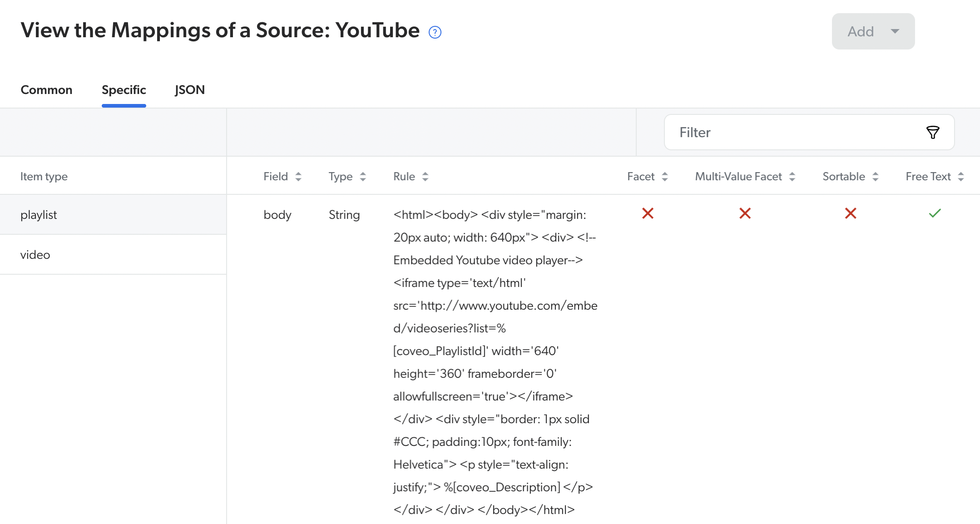This screenshot has height=524, width=980.
Task: Toggle Sortable setting for body field
Action: click(850, 214)
